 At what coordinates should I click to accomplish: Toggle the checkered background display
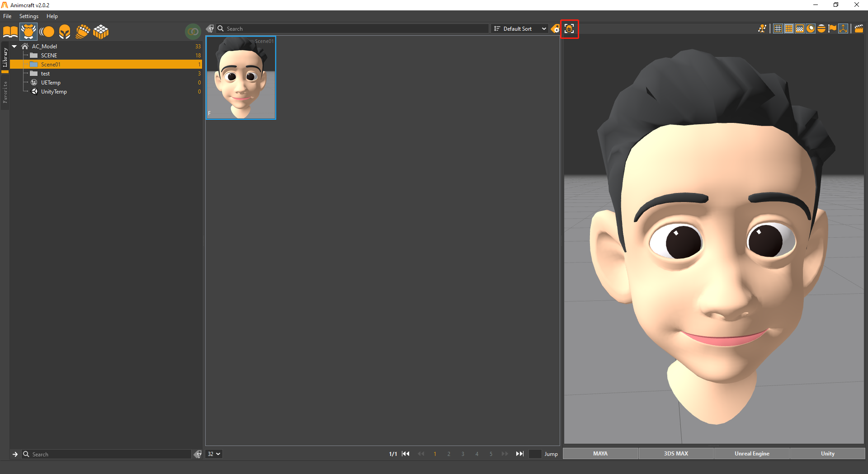point(800,28)
